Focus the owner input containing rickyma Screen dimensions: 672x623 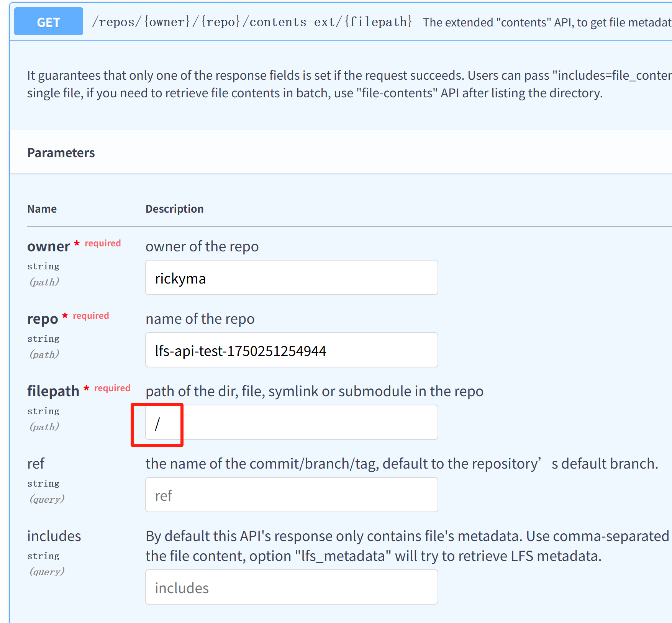[291, 278]
